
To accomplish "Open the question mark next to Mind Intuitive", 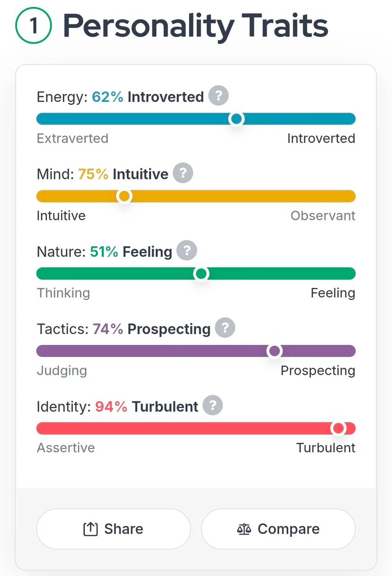I will point(183,173).
